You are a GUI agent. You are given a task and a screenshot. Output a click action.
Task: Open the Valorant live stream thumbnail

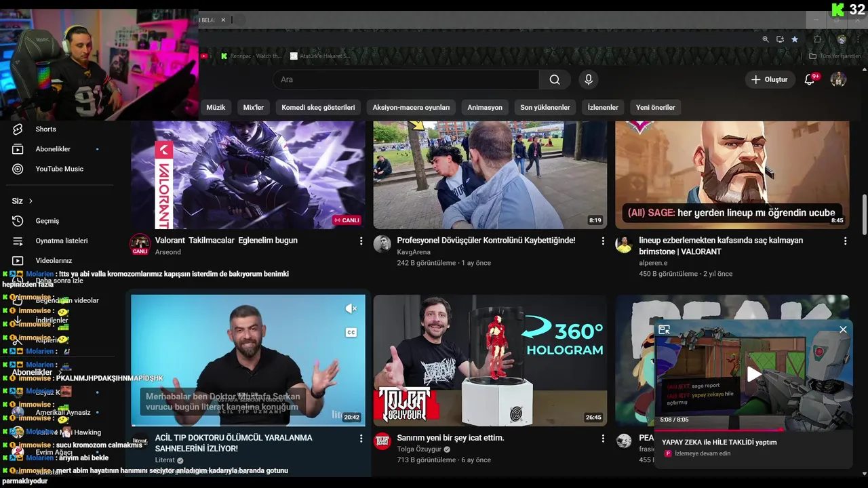[x=248, y=175]
